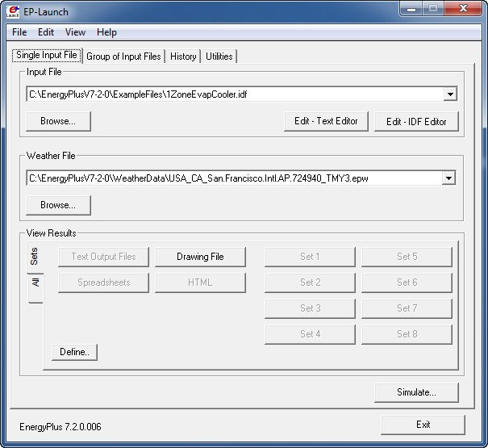This screenshot has height=448, width=488.
Task: Select the vertical Sets tab
Action: pos(35,257)
